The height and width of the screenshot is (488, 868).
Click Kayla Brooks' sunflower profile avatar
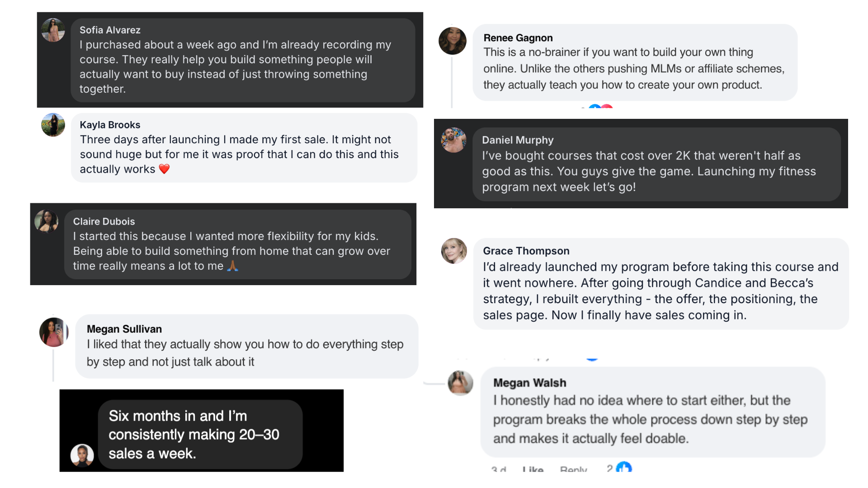pyautogui.click(x=53, y=125)
